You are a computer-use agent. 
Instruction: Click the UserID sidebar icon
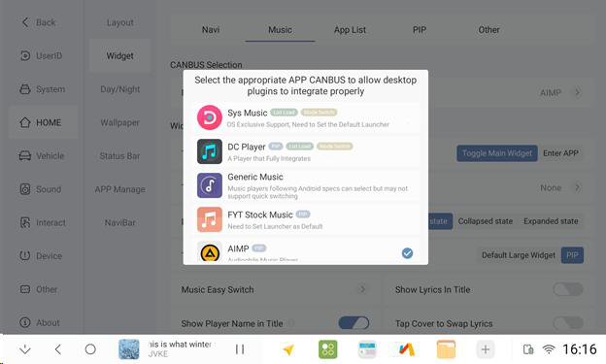(x=25, y=55)
